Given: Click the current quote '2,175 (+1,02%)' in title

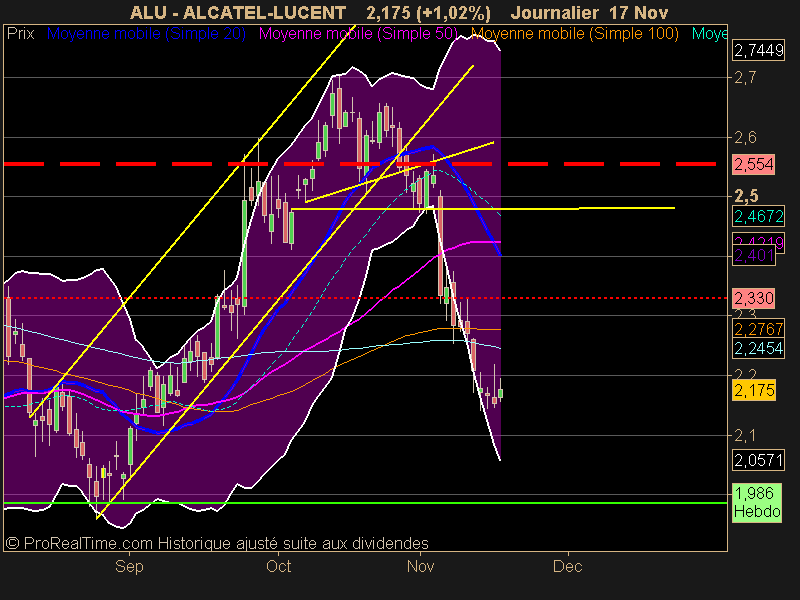Looking at the screenshot, I should (x=429, y=12).
